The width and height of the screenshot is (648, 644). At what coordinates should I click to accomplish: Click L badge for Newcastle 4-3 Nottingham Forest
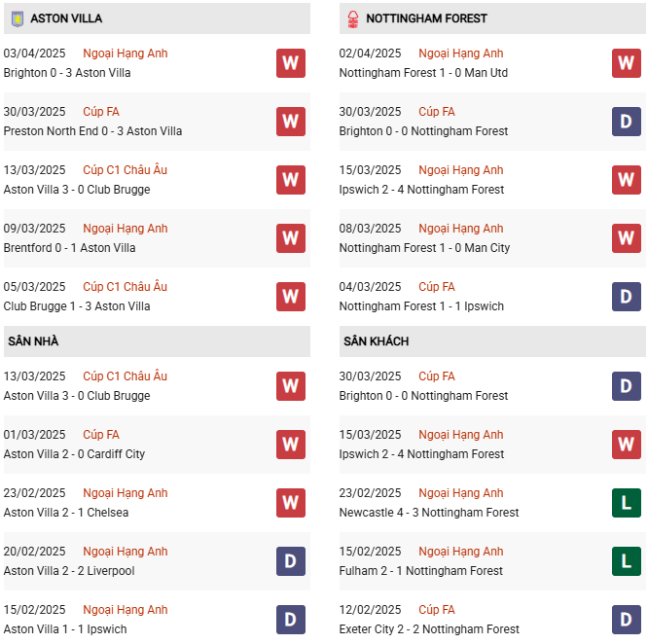626,503
